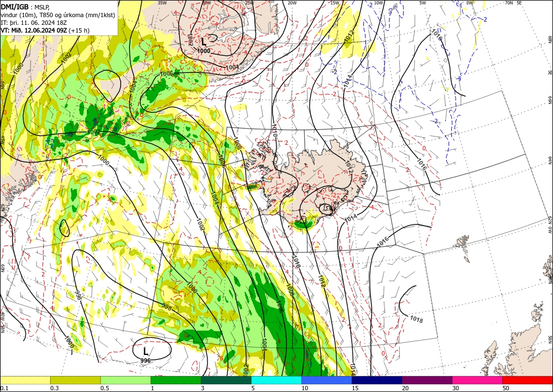Click the green 1–3 mm legend swatch
This screenshot has height=392, width=553.
coord(176,380)
